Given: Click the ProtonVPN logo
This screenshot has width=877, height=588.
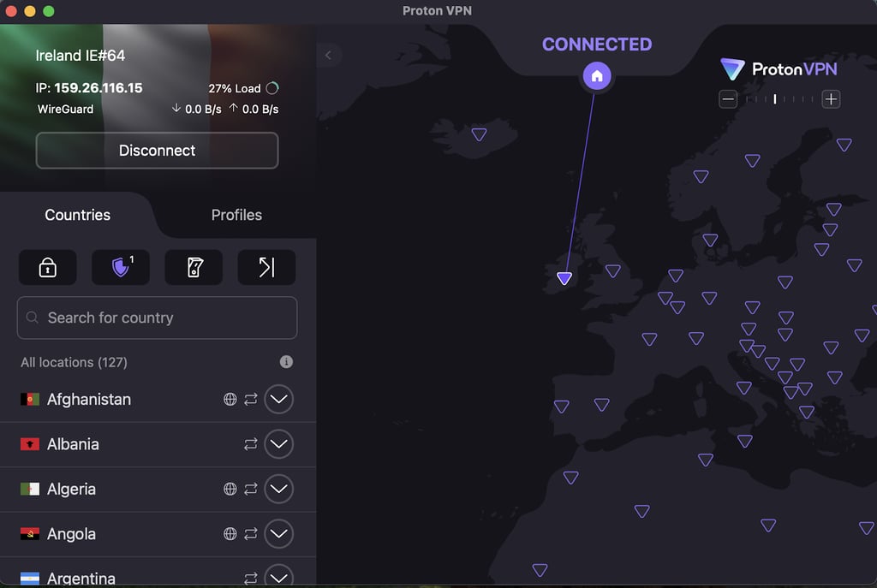Looking at the screenshot, I should click(x=779, y=68).
